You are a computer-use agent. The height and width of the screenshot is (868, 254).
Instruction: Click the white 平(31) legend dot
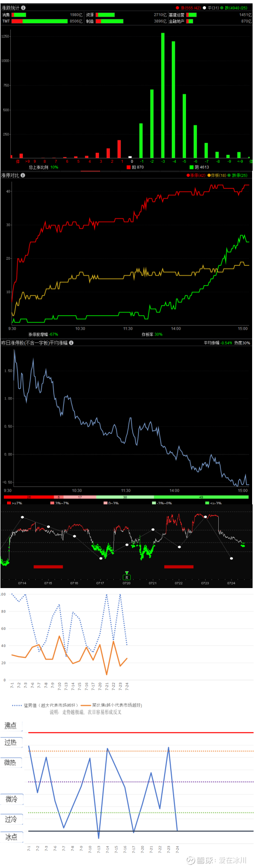(x=205, y=8)
